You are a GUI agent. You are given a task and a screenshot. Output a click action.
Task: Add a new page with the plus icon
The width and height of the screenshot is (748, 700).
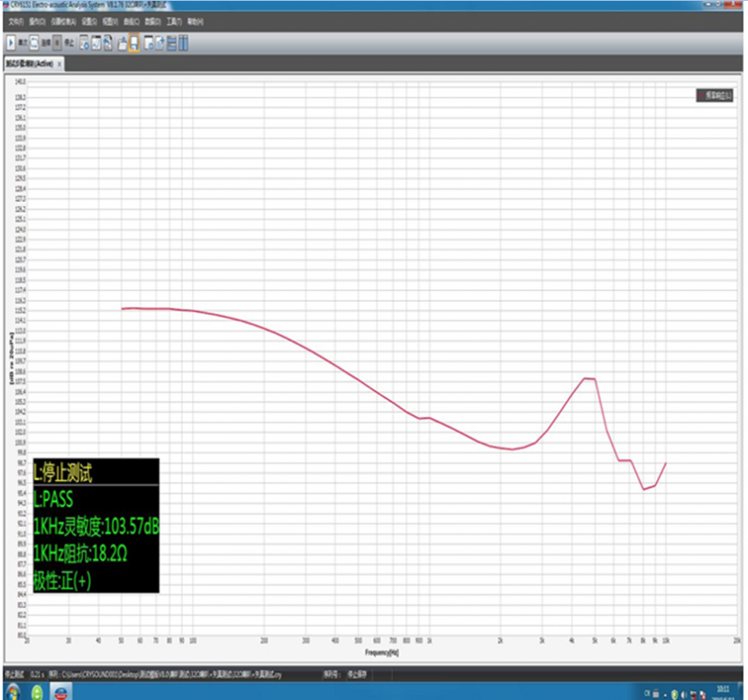click(160, 43)
